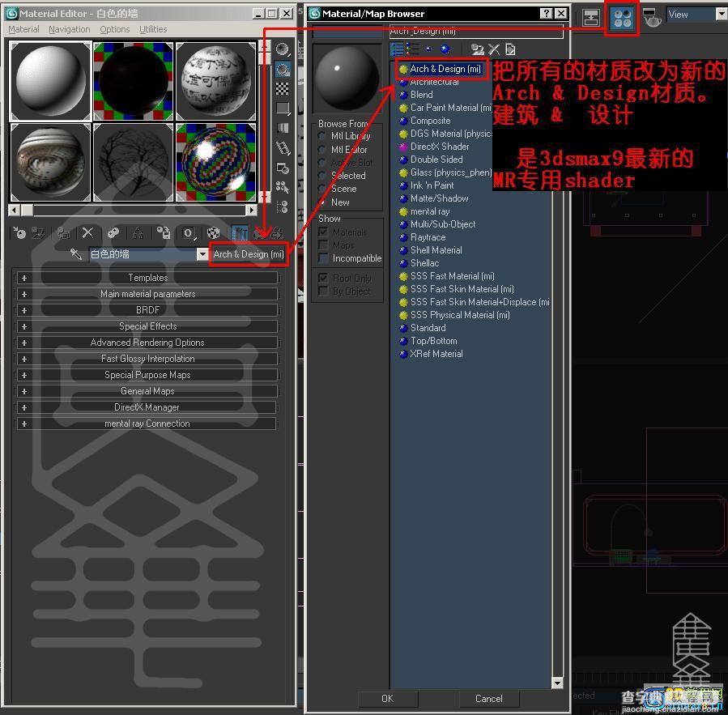Screen dimensions: 728x715
Task: Expand the Fast Glossy Interpolation rollout
Action: [147, 359]
